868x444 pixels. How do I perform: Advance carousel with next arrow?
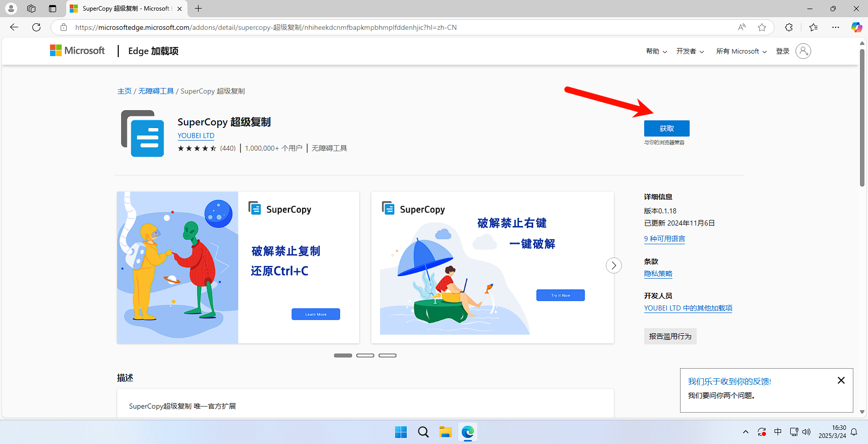614,265
